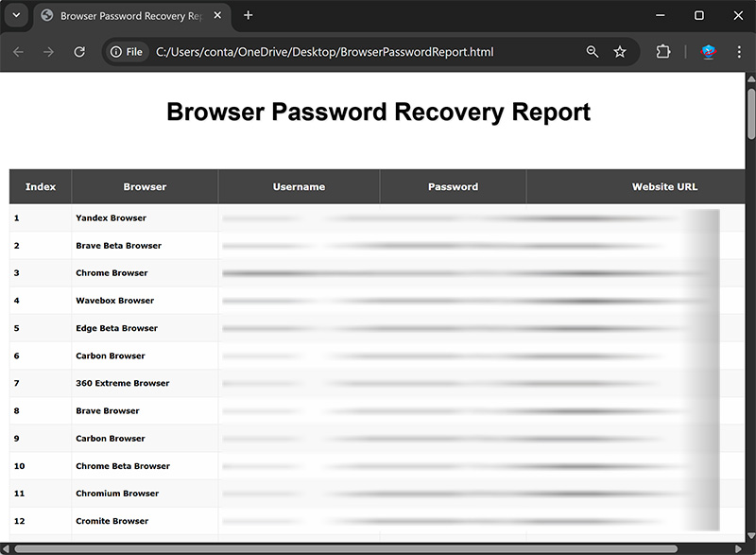Click the horizontal scrollbar right arrow
The image size is (756, 555).
tap(738, 548)
